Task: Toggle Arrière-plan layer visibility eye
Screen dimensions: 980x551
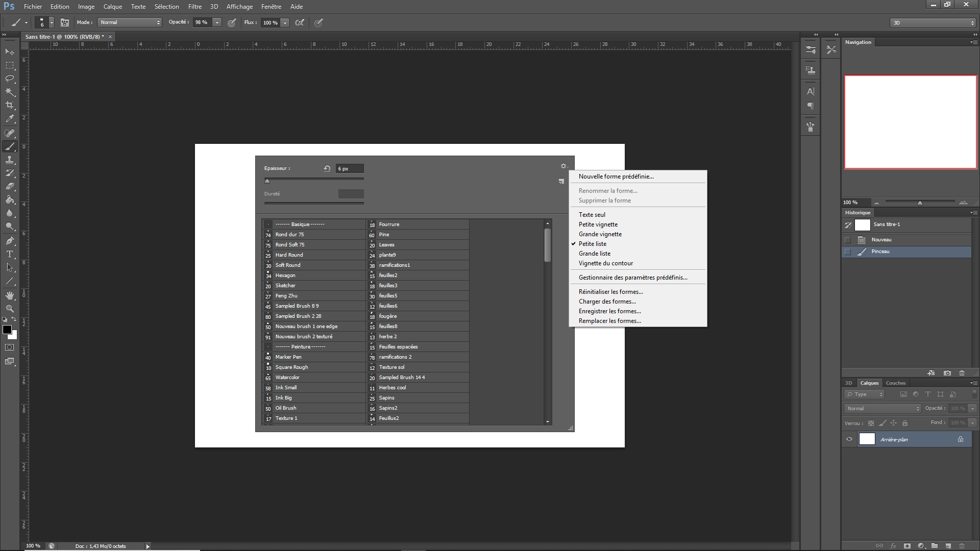Action: pos(849,439)
